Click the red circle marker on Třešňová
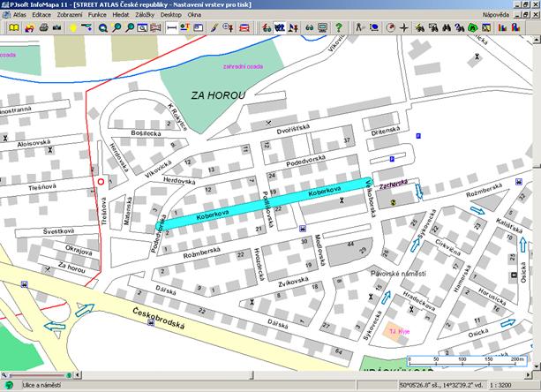Viewport: 541px width, 392px height. [x=101, y=182]
